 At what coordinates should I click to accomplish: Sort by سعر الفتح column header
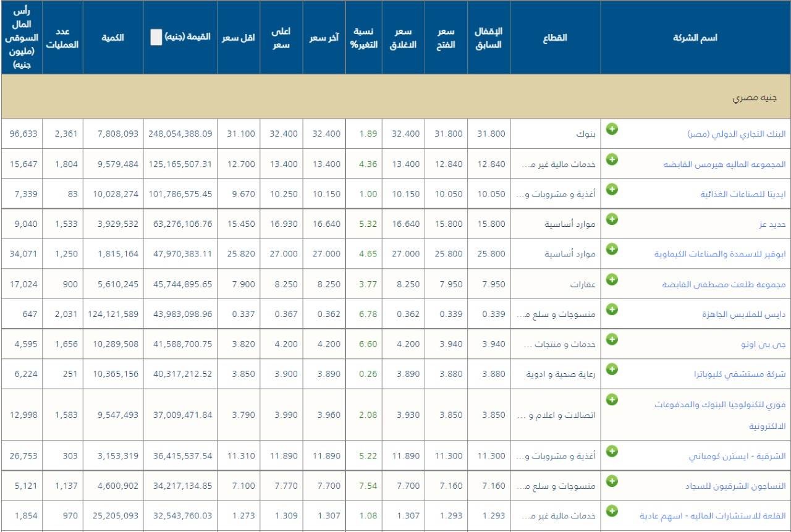[x=446, y=38]
